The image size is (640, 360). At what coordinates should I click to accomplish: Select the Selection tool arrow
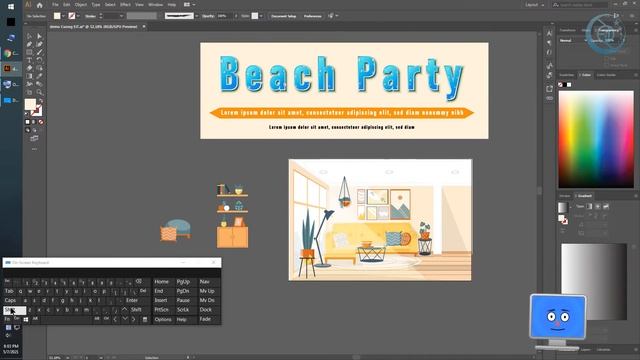click(x=29, y=36)
